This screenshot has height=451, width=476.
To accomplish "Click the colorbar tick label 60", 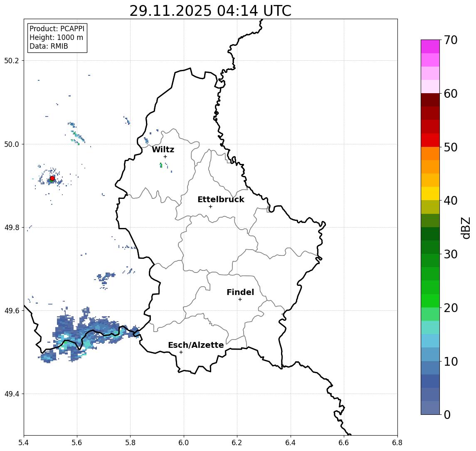I will [451, 94].
